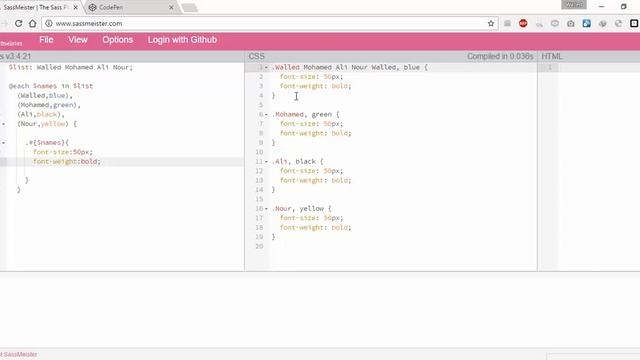Go to the browser home page
This screenshot has height=360, width=640.
coord(33,23)
